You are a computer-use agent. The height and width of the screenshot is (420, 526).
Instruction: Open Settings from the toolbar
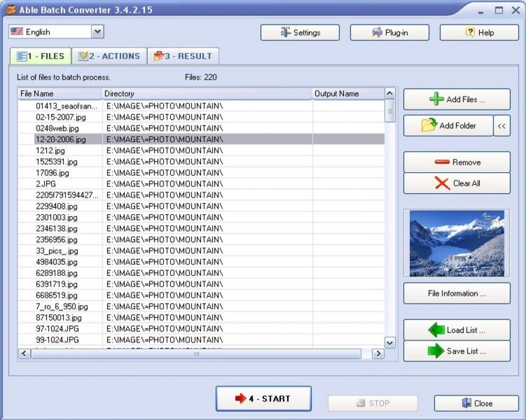pyautogui.click(x=300, y=32)
